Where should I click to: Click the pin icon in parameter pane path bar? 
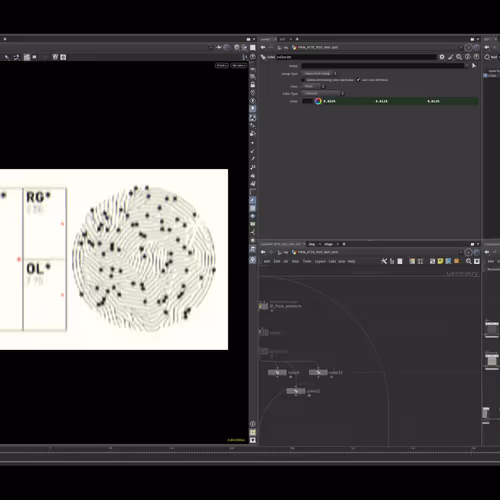tap(468, 47)
